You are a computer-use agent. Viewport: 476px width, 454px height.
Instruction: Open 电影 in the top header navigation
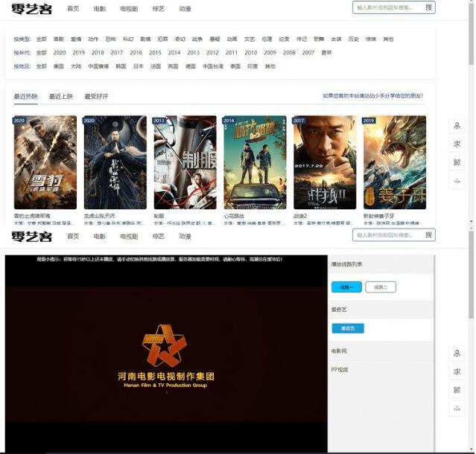point(100,9)
